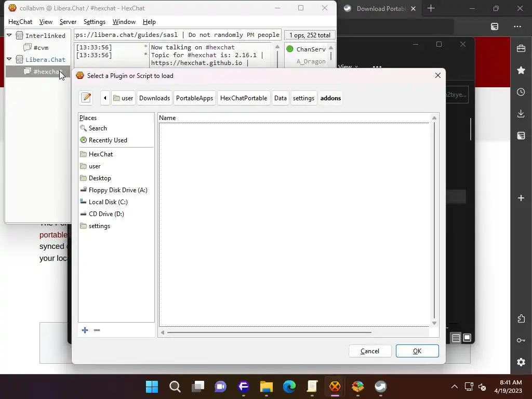Open the Help menu in HexChat
This screenshot has height=399, width=532.
[149, 22]
